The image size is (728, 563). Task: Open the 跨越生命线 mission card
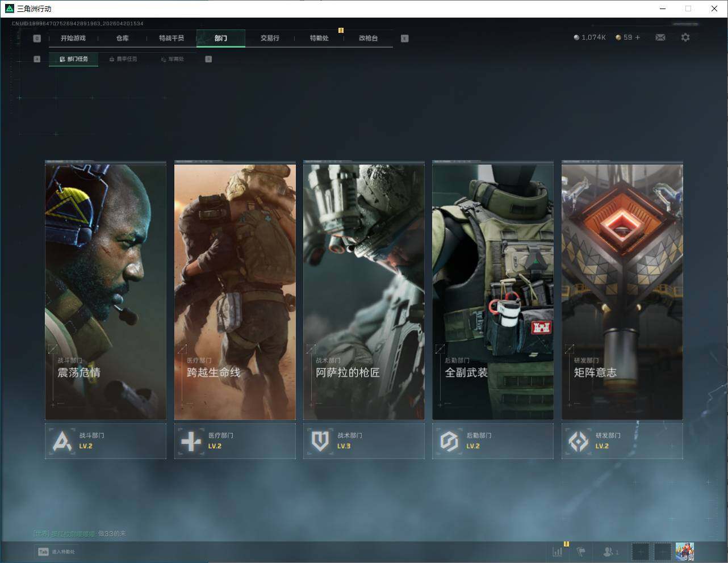[x=235, y=291]
